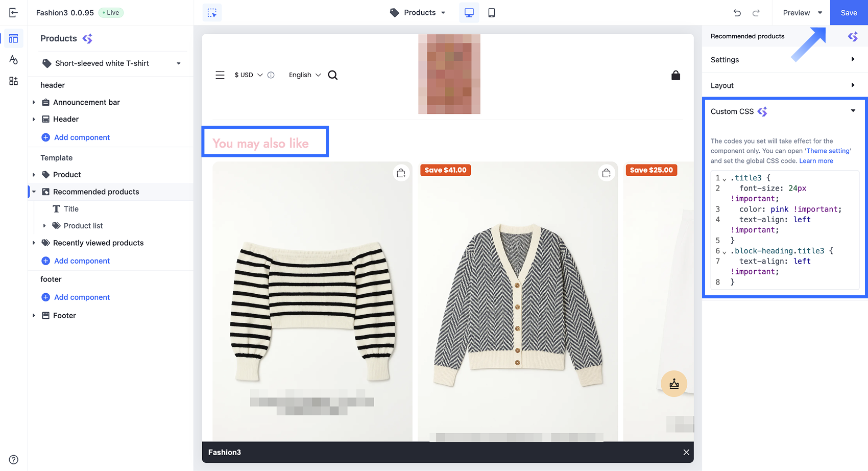Screen dimensions: 868x471
Task: Click the redo arrow icon
Action: pyautogui.click(x=756, y=13)
